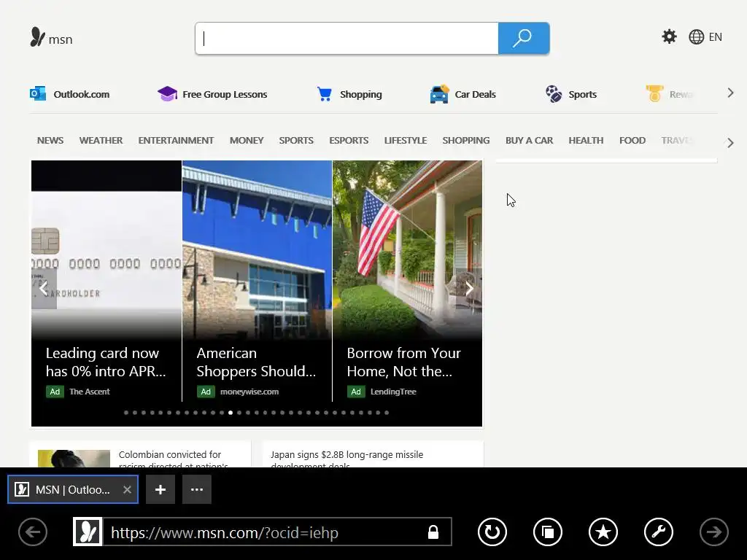The width and height of the screenshot is (747, 560).
Task: Open the Outlook.com link
Action: pyautogui.click(x=82, y=94)
